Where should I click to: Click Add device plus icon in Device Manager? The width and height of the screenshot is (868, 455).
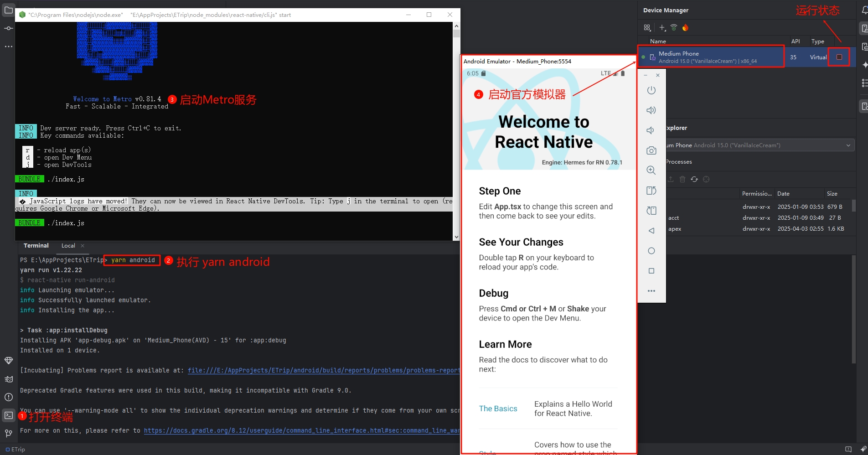[662, 28]
